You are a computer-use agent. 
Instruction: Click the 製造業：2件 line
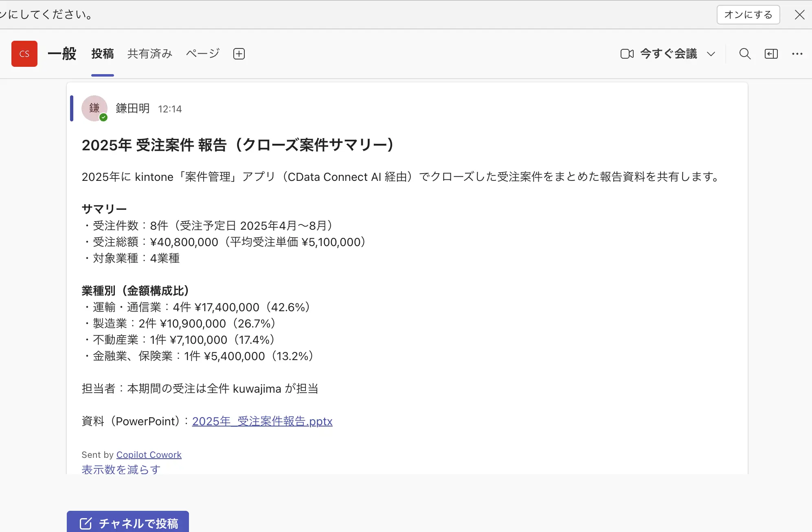tap(180, 323)
